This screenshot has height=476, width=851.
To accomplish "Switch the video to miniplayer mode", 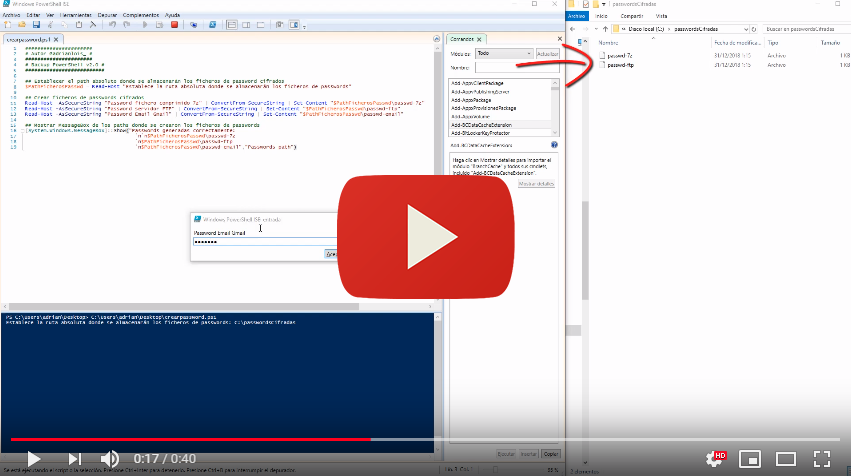I will 750,459.
